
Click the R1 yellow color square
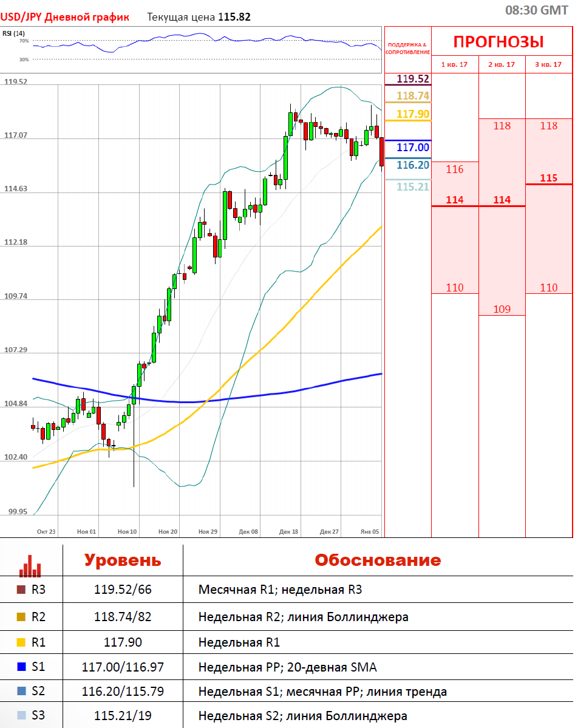(x=21, y=642)
